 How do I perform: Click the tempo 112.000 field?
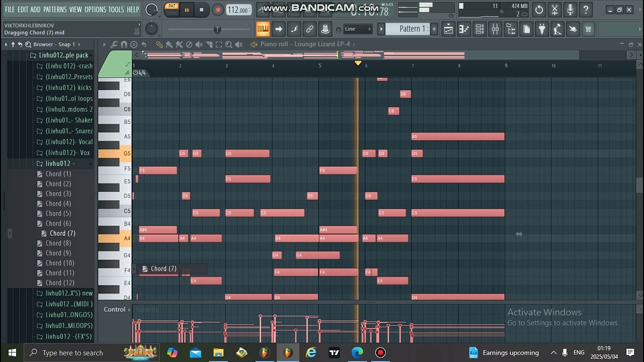tap(238, 10)
